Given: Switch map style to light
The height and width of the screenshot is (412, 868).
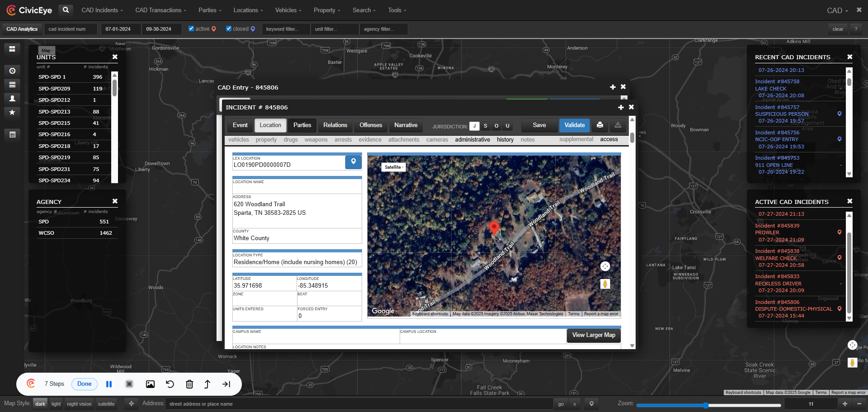Looking at the screenshot, I should pos(56,404).
